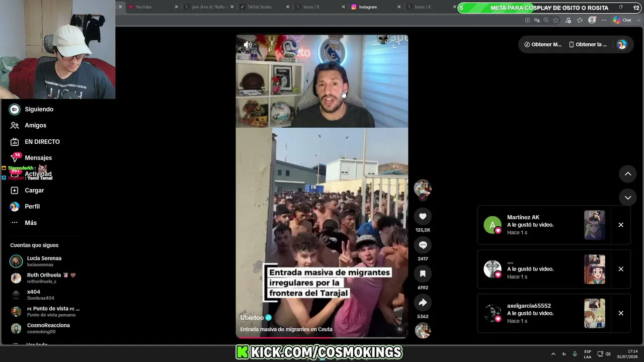644x362 pixels.
Task: Open the creator's avatar beside video
Action: (423, 188)
